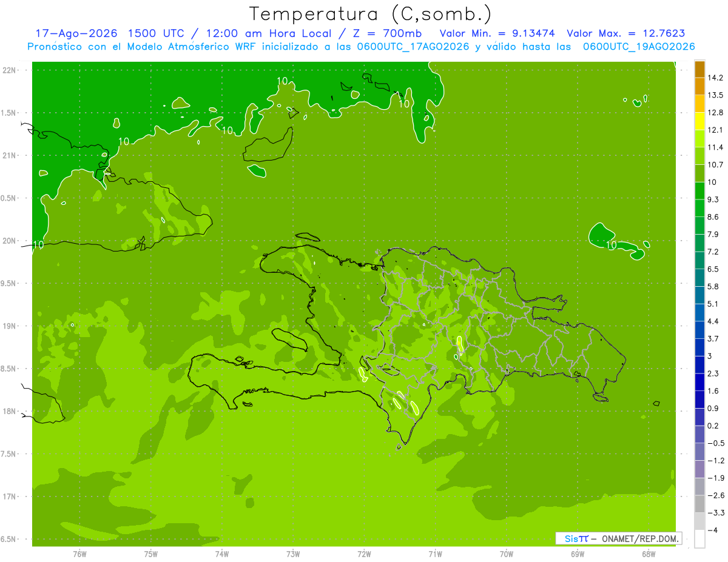This screenshot has width=728, height=562.
Task: Click the "0.2" color scale value
Action: click(713, 426)
